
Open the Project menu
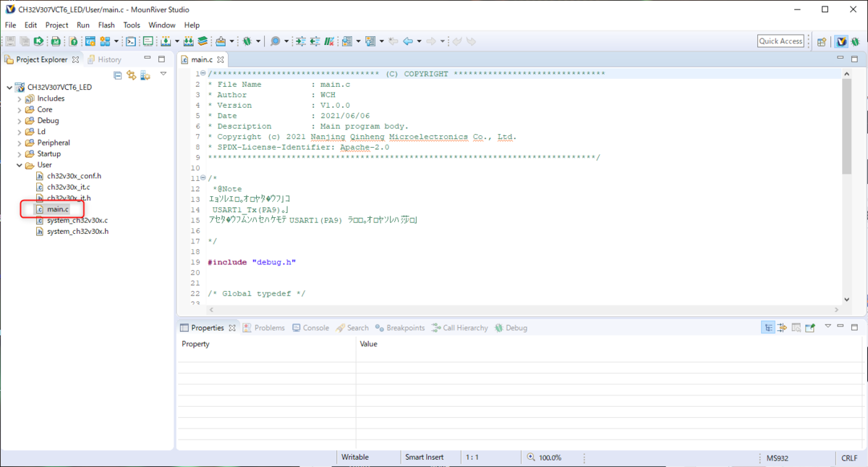click(57, 25)
